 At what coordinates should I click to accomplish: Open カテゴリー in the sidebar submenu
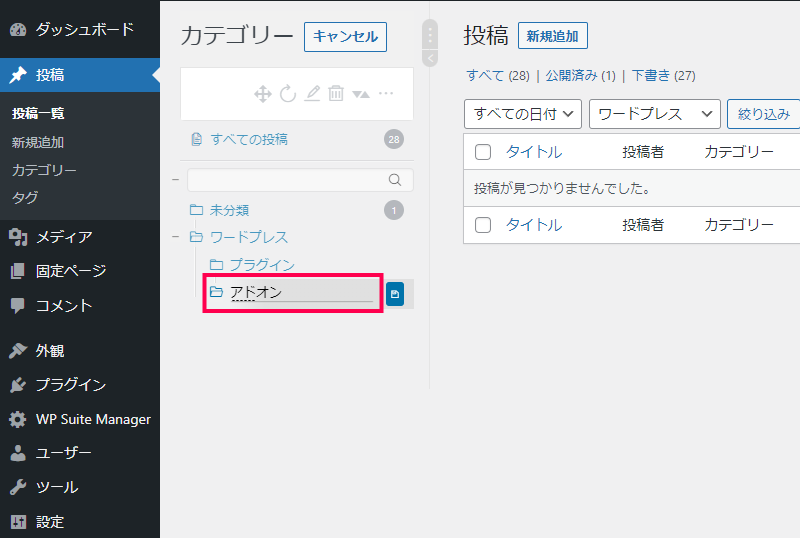(x=44, y=170)
